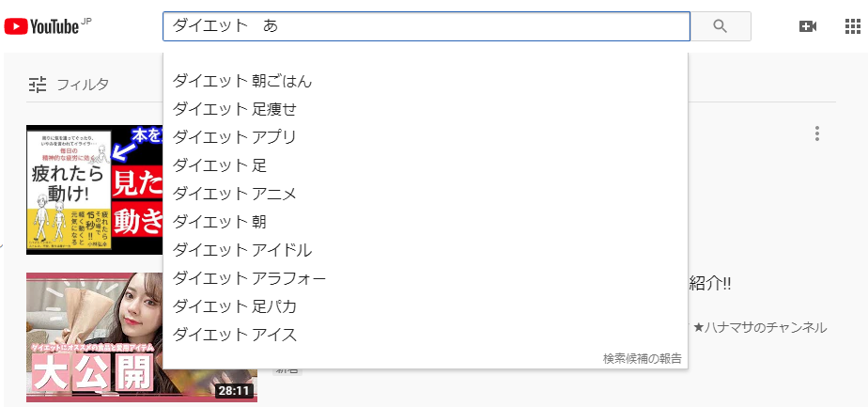Open the filter sliders icon

click(x=39, y=85)
